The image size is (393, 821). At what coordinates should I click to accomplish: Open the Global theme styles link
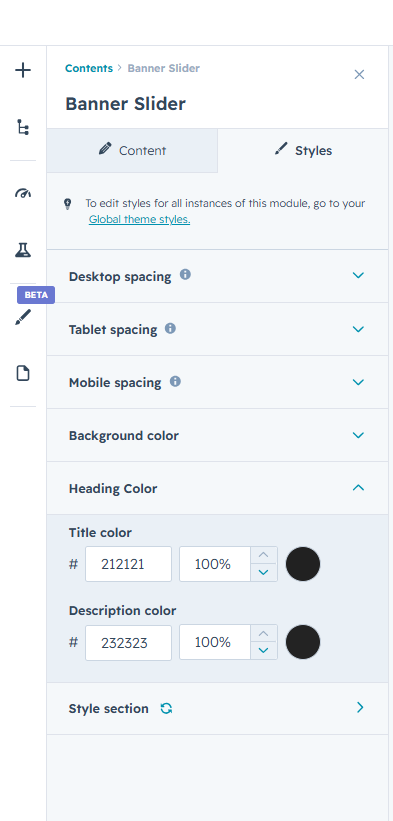click(139, 219)
